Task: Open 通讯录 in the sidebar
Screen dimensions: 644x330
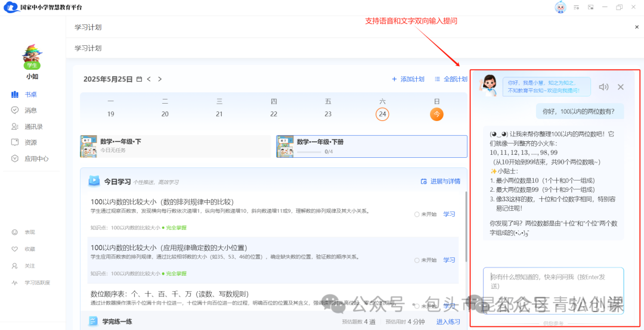Action: click(33, 126)
